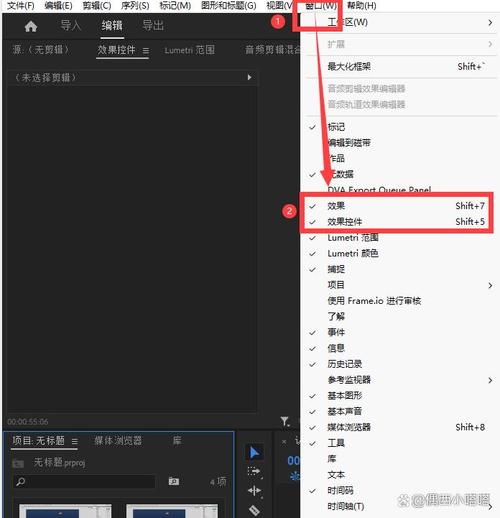Select the Selection (arrow) tool
The height and width of the screenshot is (518, 500).
coord(254,453)
